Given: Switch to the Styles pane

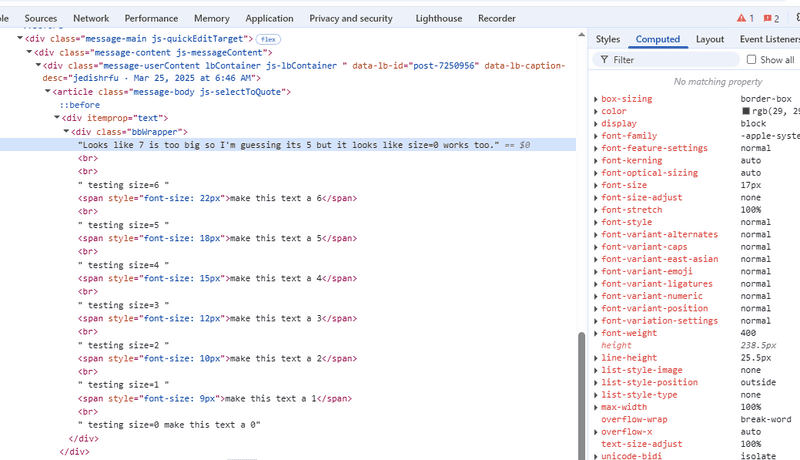Looking at the screenshot, I should (608, 39).
